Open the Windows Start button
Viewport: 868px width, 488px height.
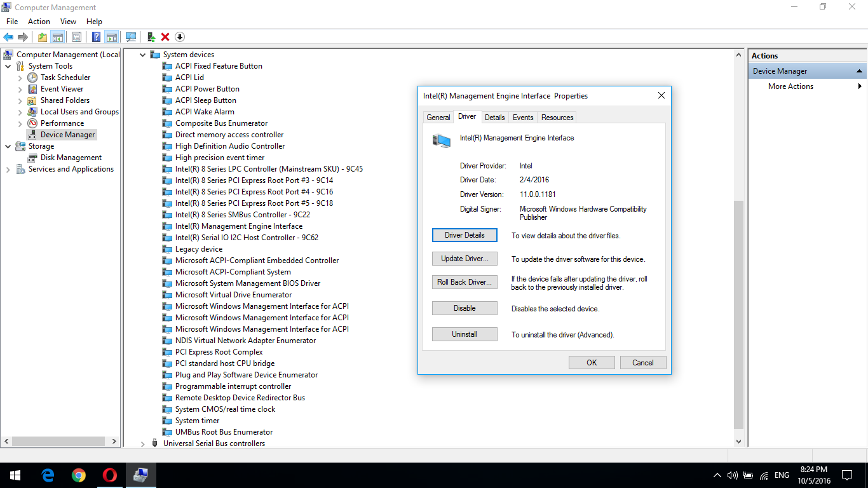coord(15,475)
